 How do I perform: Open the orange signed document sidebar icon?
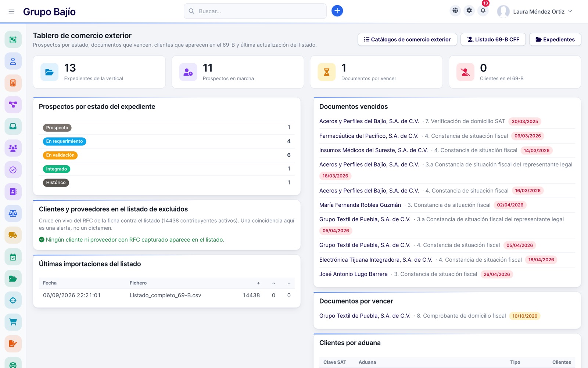point(13,344)
